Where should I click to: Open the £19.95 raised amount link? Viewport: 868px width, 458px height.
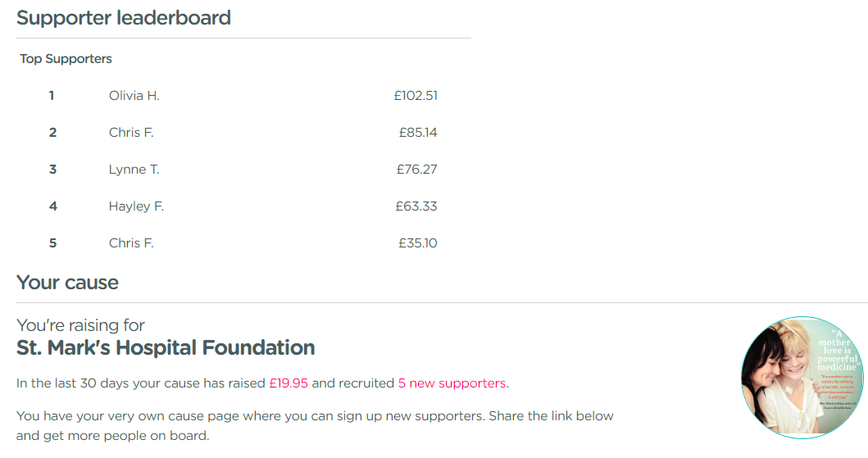(x=288, y=383)
